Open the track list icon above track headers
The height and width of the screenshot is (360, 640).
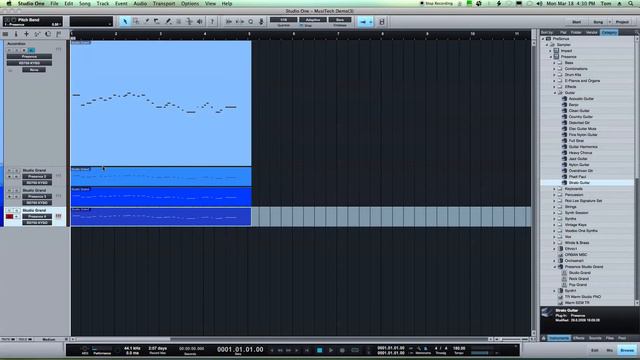coord(5,34)
